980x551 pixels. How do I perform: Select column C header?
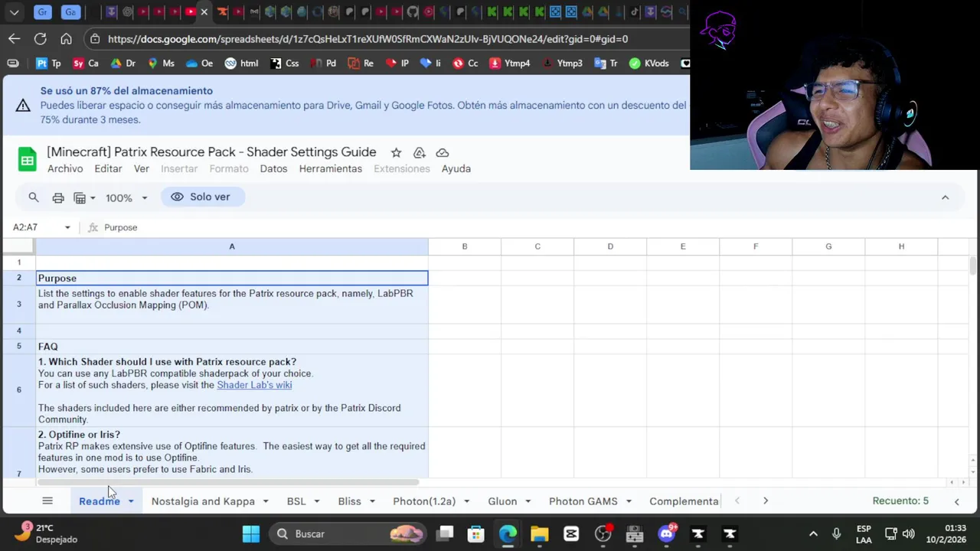tap(537, 246)
